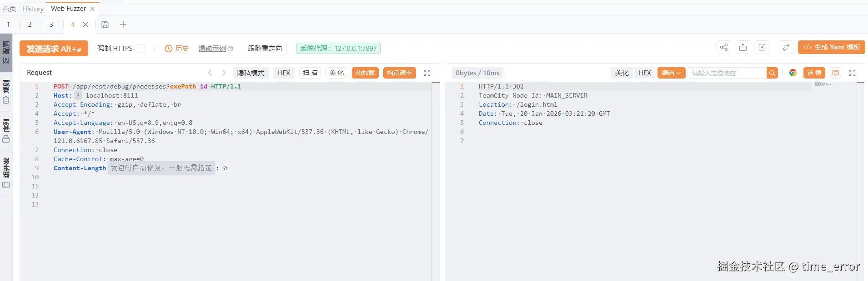This screenshot has height=281, width=868.
Task: Open the 爆破示例 link
Action: (212, 49)
